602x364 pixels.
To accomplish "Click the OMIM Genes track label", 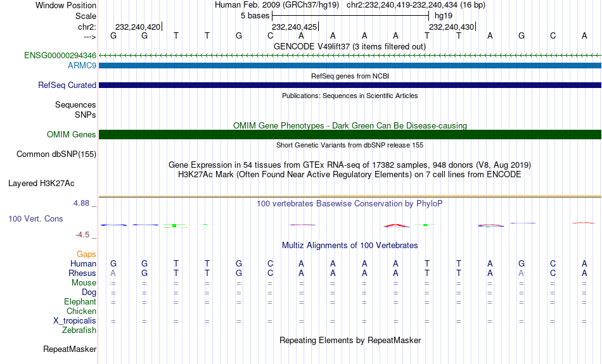I will click(x=71, y=135).
